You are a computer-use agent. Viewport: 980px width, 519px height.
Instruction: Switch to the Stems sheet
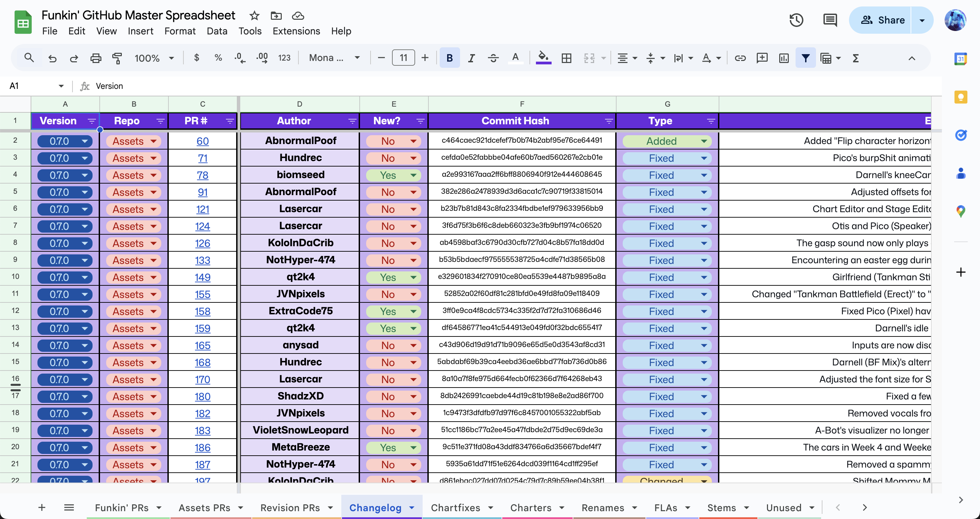click(x=721, y=507)
